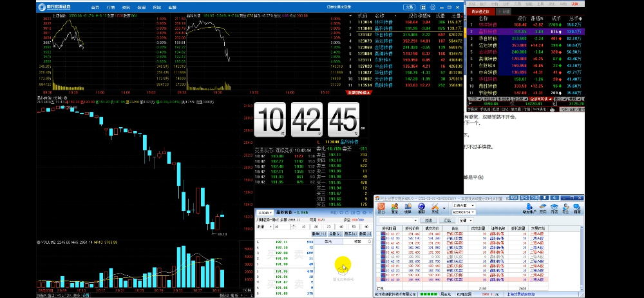Click the 刷新 refresh icon
644x298 pixels.
coord(422,209)
